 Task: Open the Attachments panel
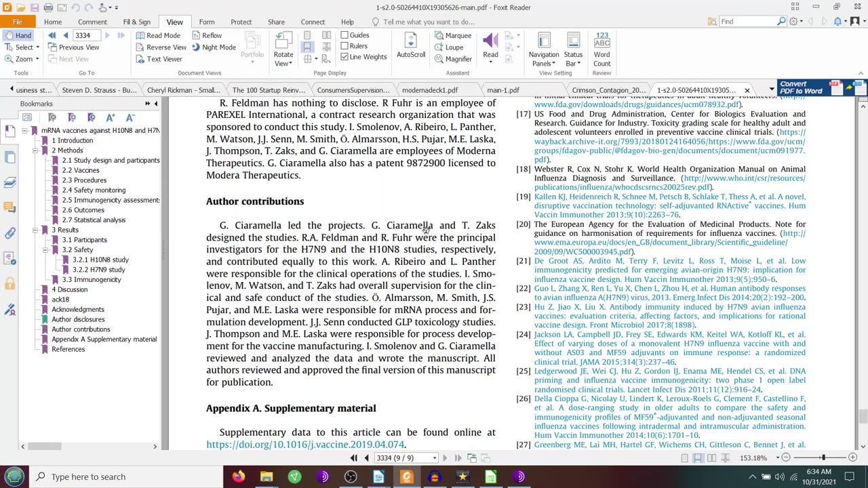pyautogui.click(x=9, y=232)
